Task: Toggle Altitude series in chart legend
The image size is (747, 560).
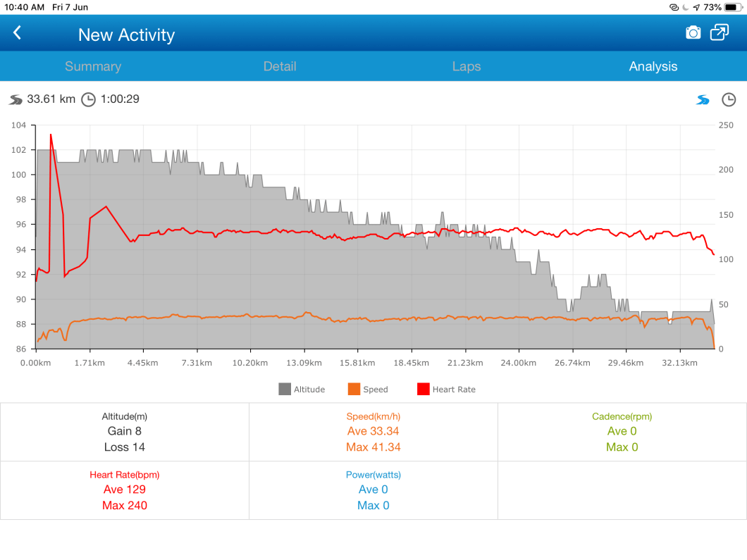Action: click(302, 390)
